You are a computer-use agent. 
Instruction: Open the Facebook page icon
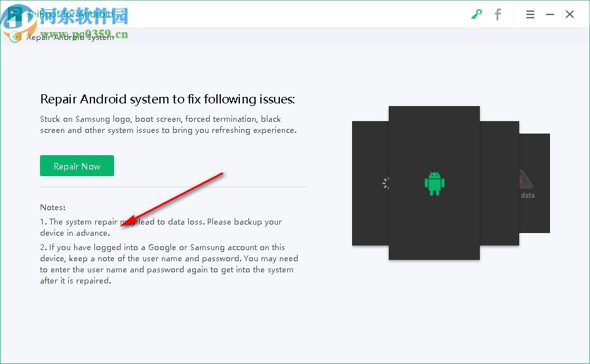(x=498, y=14)
